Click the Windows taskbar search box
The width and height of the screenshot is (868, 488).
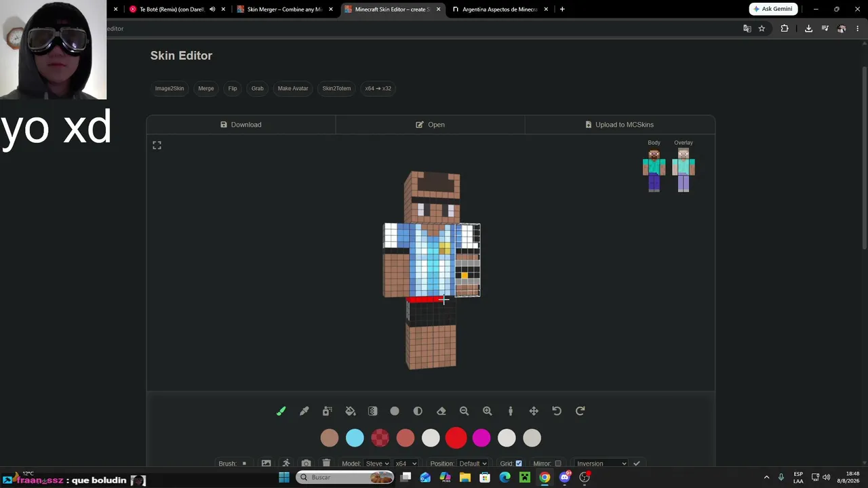tap(345, 477)
